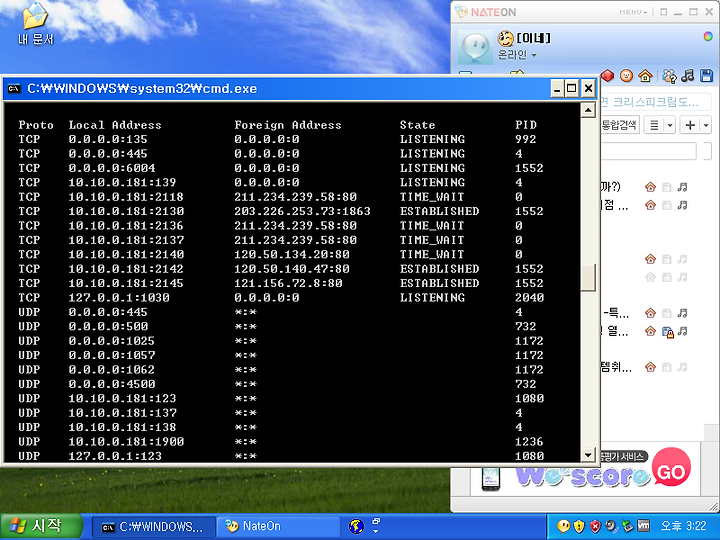Open the minihompy house icon in NateOn toolbar
This screenshot has height=540, width=720.
(x=645, y=76)
